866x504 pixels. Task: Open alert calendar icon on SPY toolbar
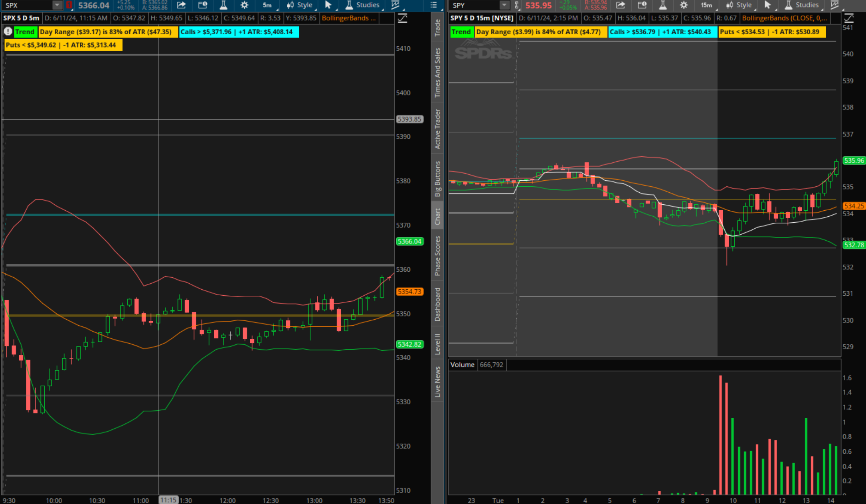coord(642,5)
